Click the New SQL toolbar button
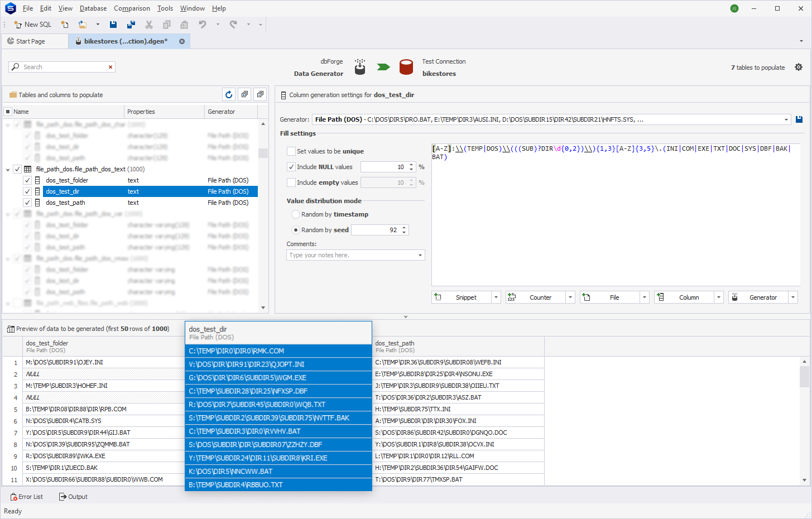 (x=32, y=25)
